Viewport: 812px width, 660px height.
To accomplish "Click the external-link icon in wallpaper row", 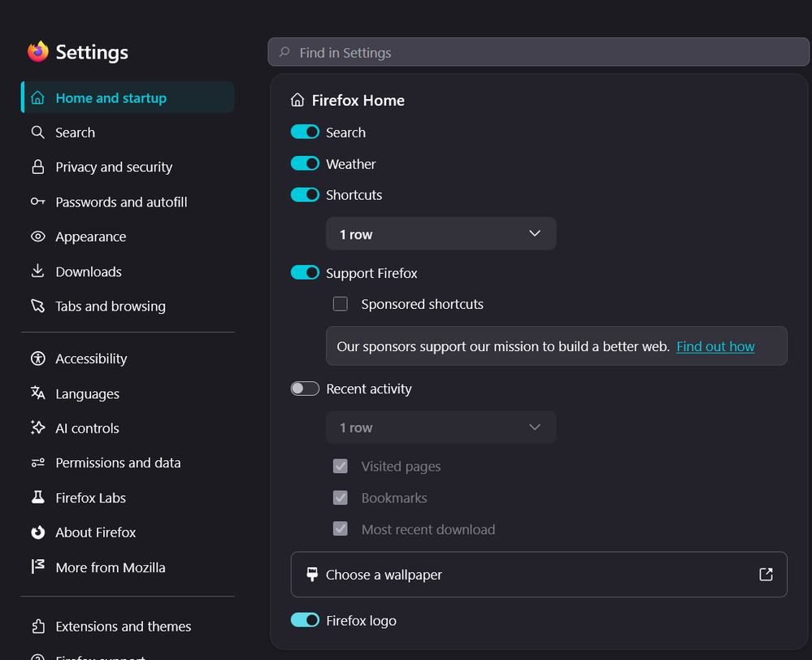I will (766, 574).
